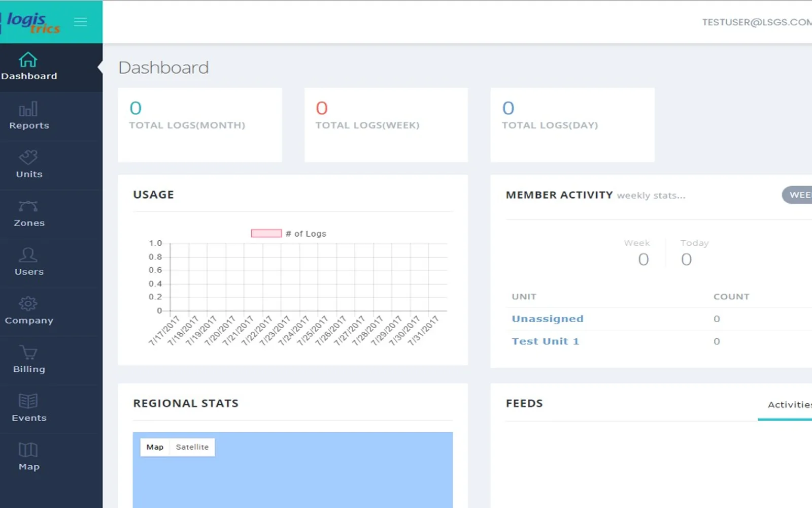Click the Reports label in sidebar
812x508 pixels.
click(29, 125)
